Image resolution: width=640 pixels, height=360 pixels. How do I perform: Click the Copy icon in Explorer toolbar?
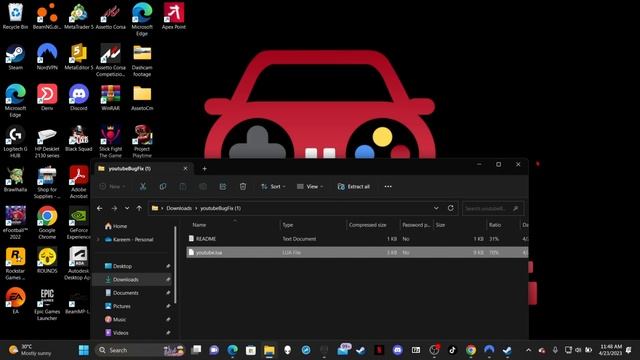point(163,187)
